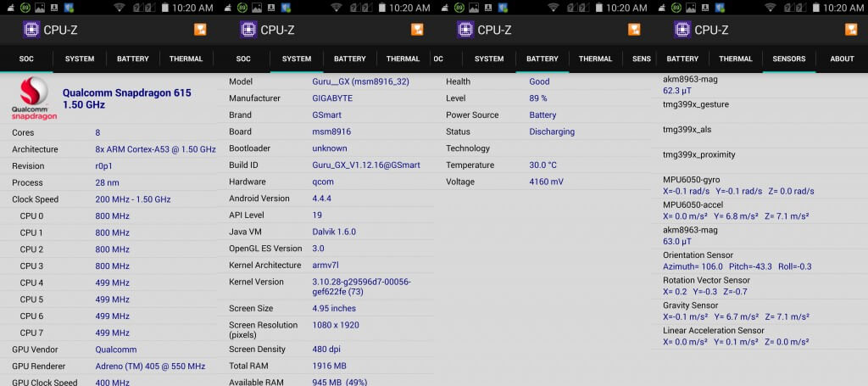Open the orange trophy icon on the Battery screen
The height and width of the screenshot is (386, 868).
click(x=634, y=30)
